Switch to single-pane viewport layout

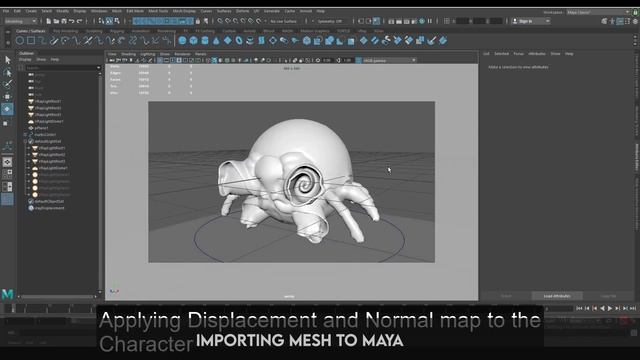7,162
